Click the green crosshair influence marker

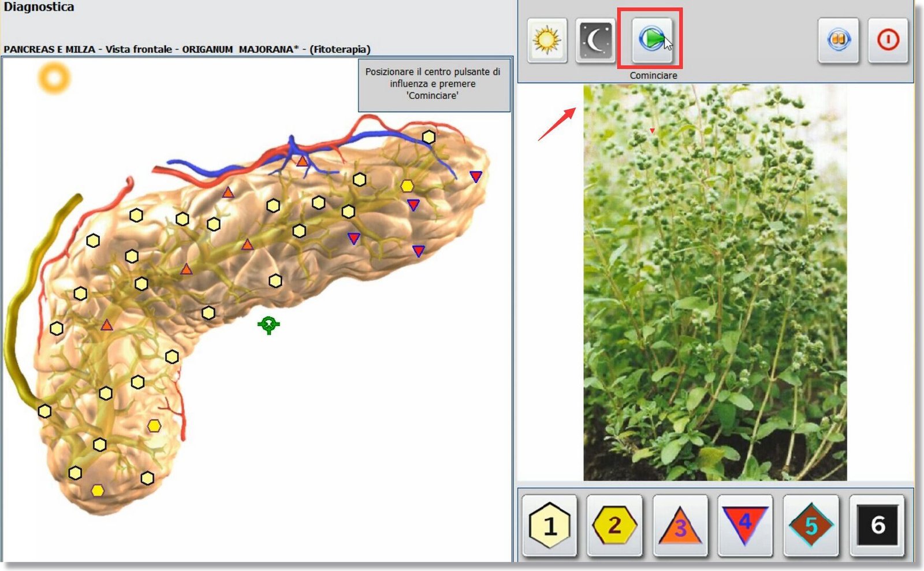269,325
